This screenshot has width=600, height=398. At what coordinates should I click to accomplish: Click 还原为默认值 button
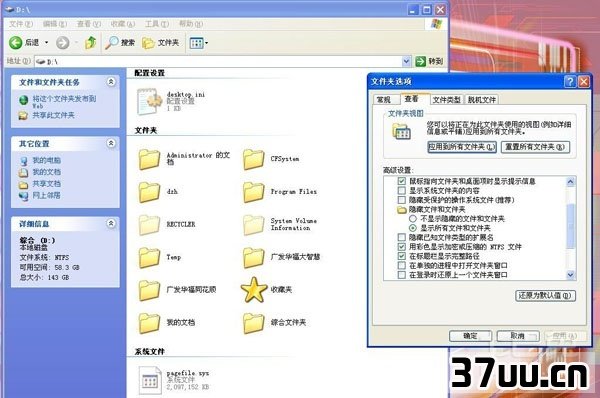coord(545,296)
